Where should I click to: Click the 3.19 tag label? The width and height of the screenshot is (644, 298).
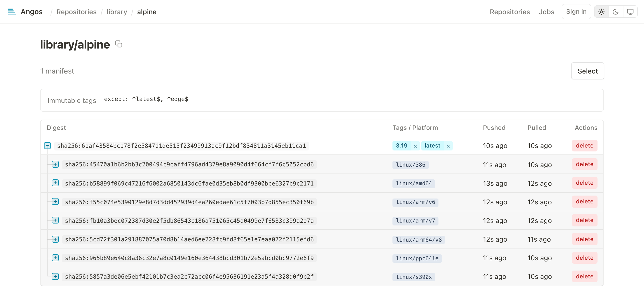(x=402, y=146)
